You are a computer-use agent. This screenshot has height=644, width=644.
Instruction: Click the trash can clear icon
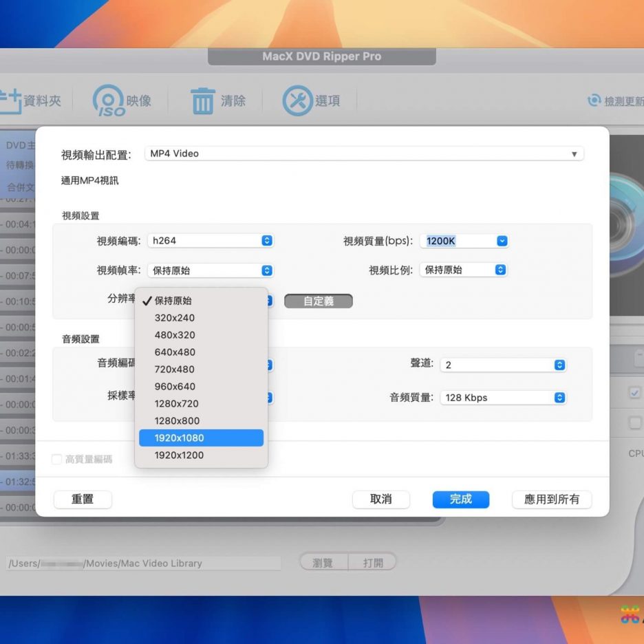[202, 101]
